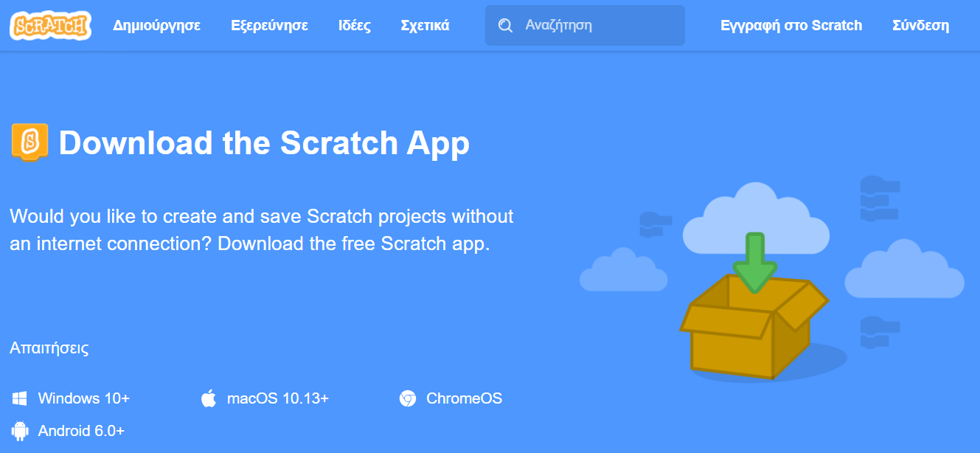The width and height of the screenshot is (980, 453).
Task: Click the open cardboard box illustration
Action: click(754, 327)
